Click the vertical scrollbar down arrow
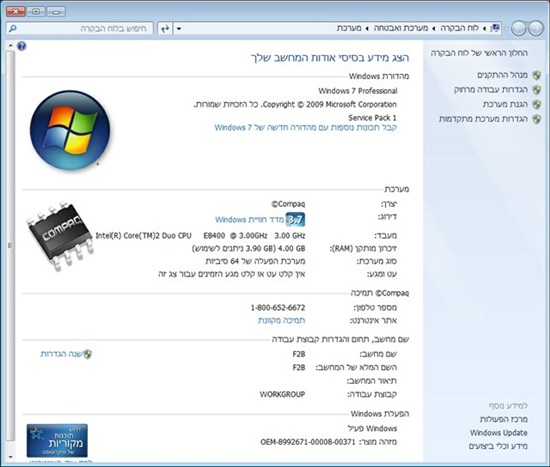The height and width of the screenshot is (467, 550). point(10,457)
